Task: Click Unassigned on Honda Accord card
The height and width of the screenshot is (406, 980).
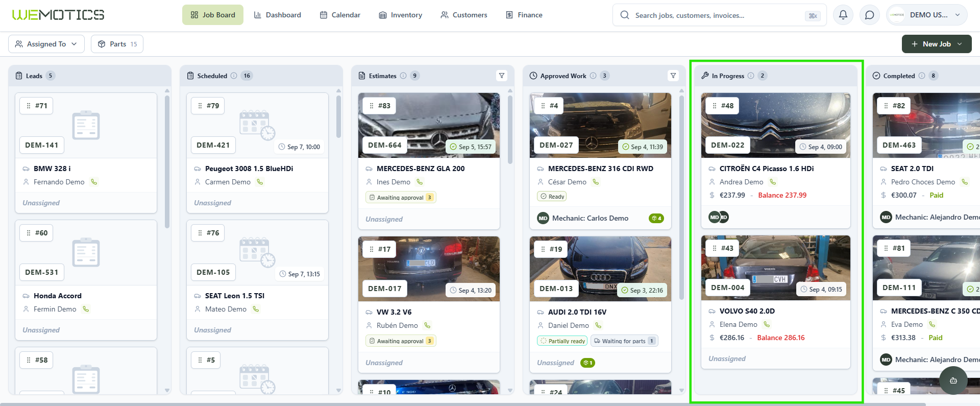Action: [41, 330]
